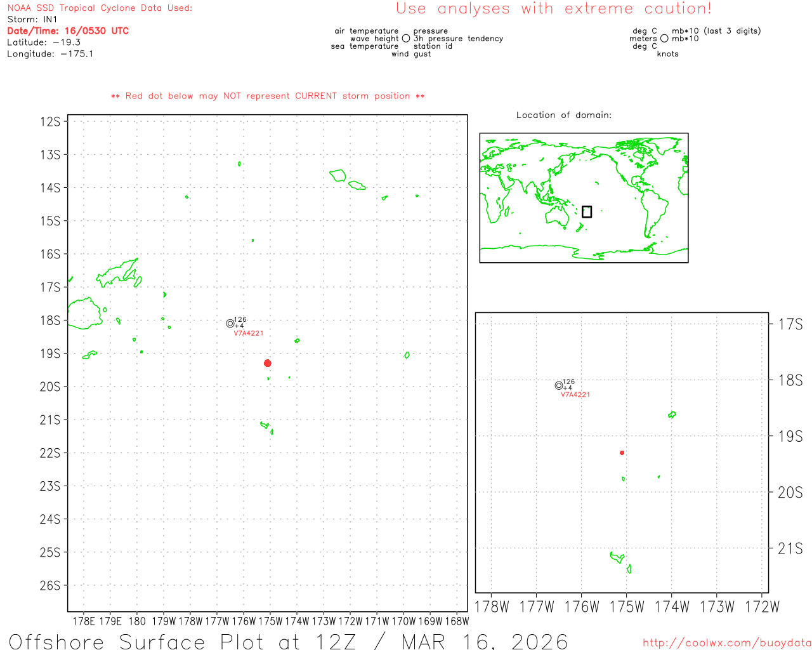Click '3h pressure tendency' legend label
Screen dimensions: 812x650
458,39
